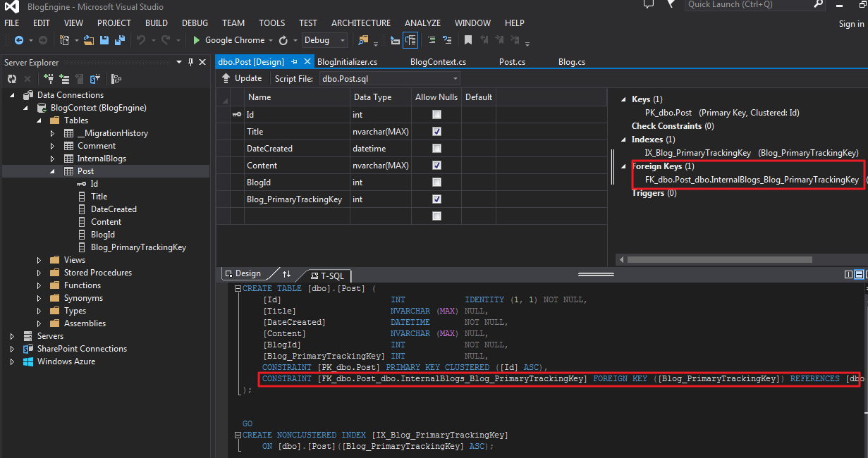Image resolution: width=868 pixels, height=458 pixels.
Task: Uncheck Allow Nulls for the Title column
Action: coord(436,131)
